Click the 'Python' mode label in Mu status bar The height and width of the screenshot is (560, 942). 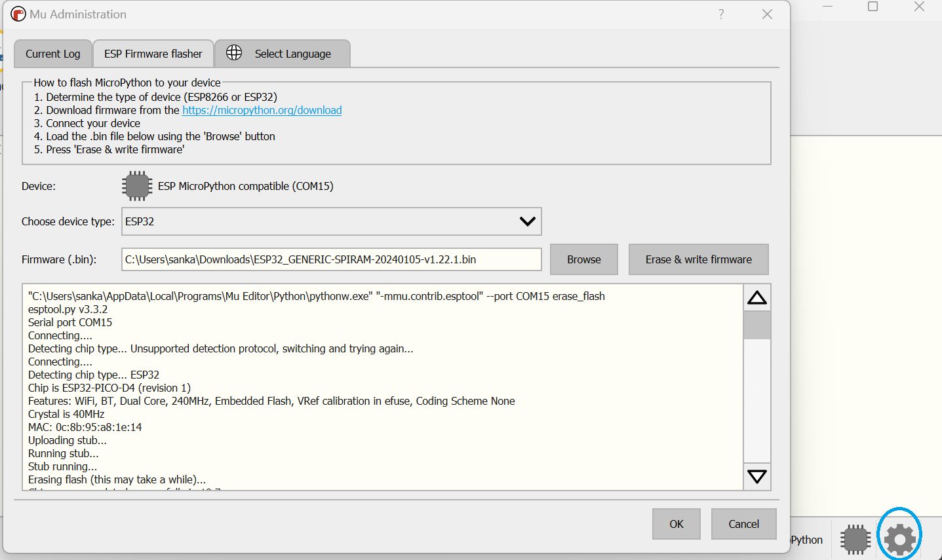tap(806, 540)
